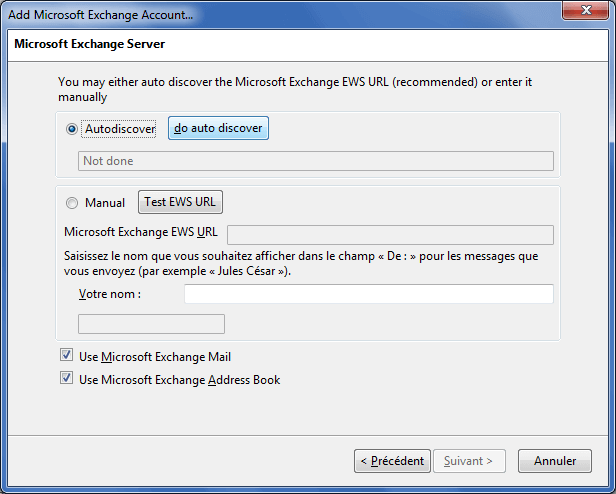
Task: Click the 'You may either auto discover' instruction text
Action: pos(295,89)
